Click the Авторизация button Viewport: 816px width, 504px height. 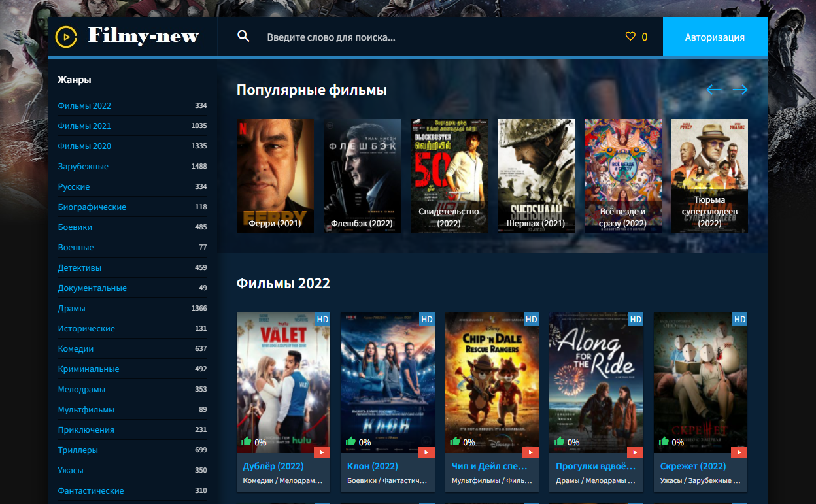715,37
